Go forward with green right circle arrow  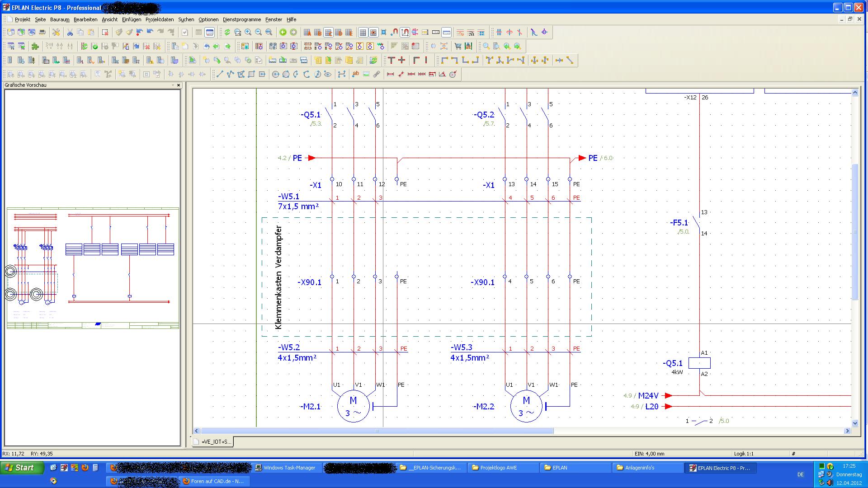[293, 32]
